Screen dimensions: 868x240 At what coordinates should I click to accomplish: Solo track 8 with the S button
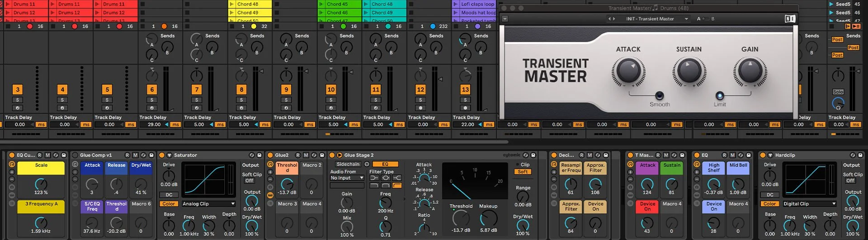(x=241, y=100)
